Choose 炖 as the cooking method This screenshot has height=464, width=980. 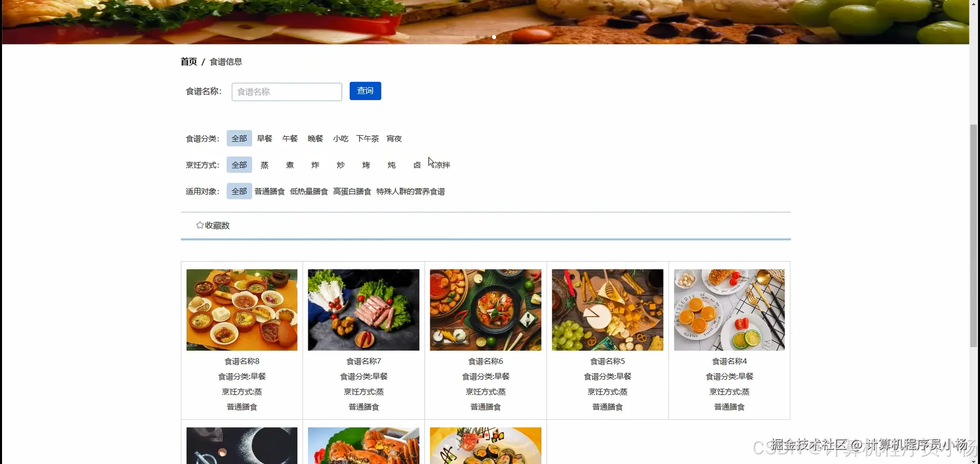[x=391, y=165]
